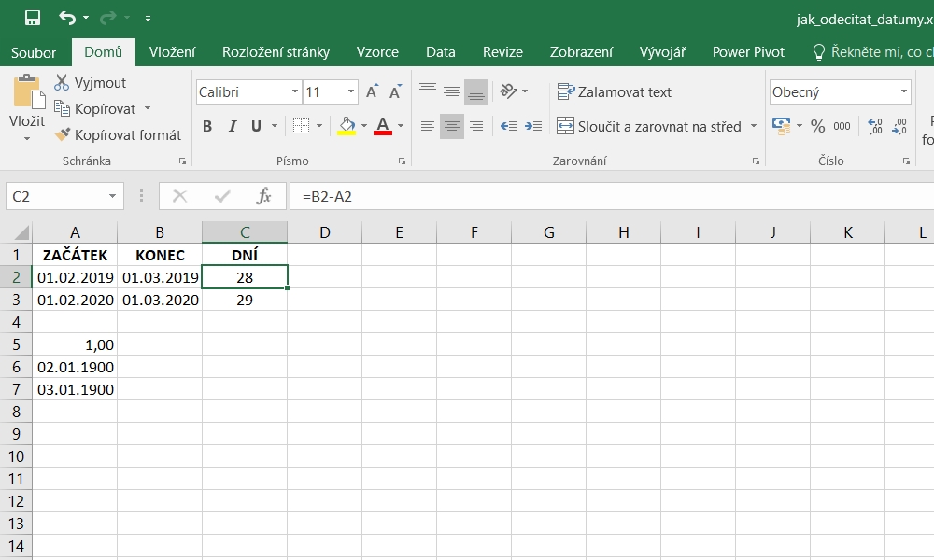Open merge options dropdown arrow
This screenshot has height=560, width=934.
pyautogui.click(x=754, y=126)
